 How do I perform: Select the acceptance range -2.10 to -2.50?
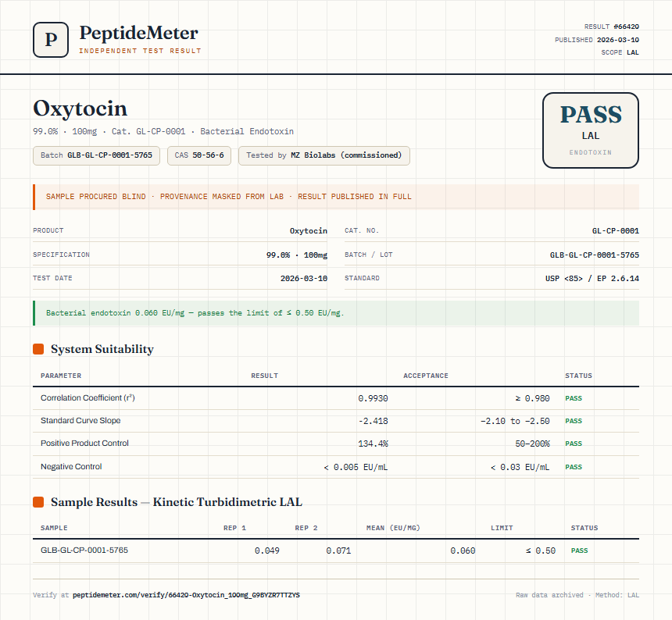(515, 421)
